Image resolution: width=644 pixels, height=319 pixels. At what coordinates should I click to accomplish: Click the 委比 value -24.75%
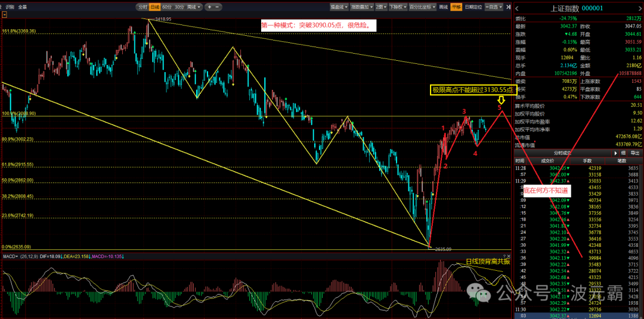tap(568, 18)
